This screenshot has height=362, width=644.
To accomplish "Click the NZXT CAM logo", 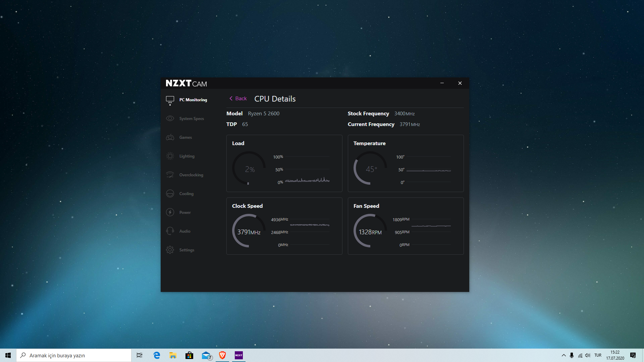I will point(186,83).
